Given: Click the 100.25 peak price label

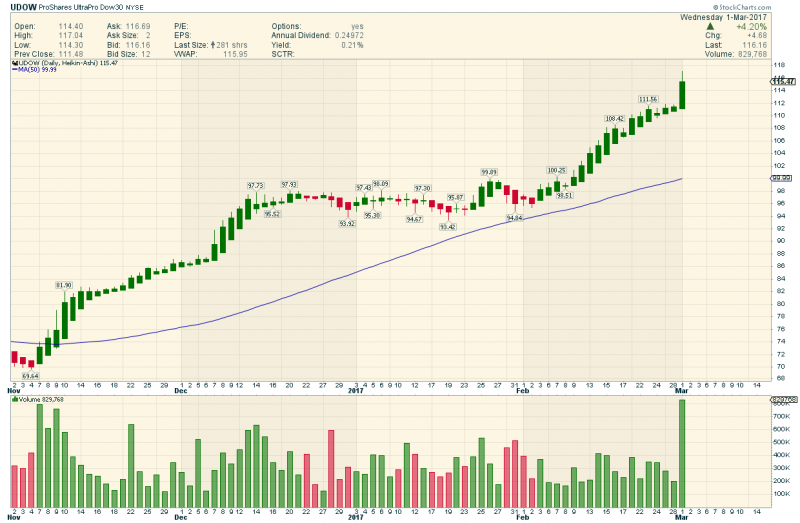Looking at the screenshot, I should pos(556,170).
